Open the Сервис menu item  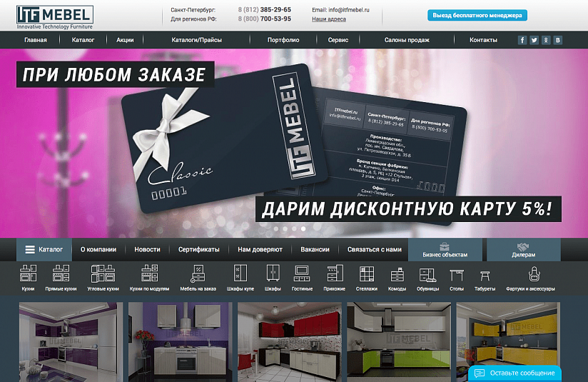[x=338, y=40]
